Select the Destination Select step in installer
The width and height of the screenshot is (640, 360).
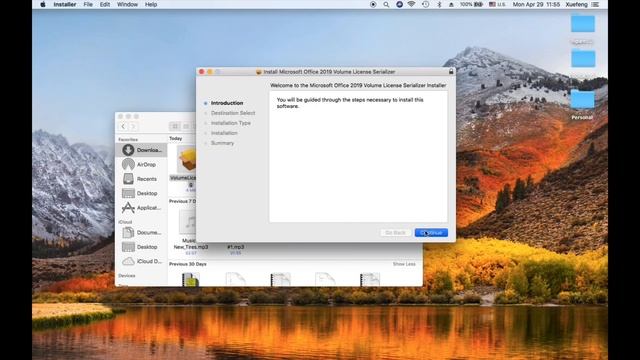click(x=233, y=113)
